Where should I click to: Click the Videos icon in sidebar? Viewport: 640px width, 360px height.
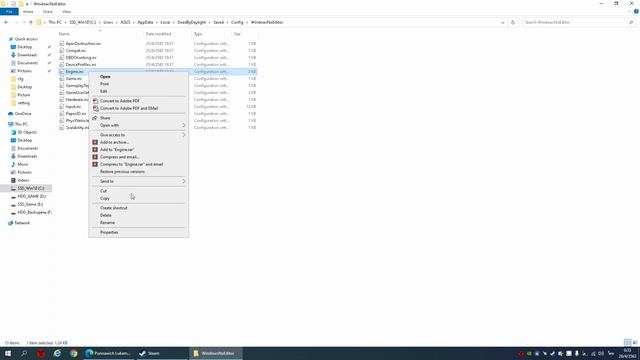click(x=13, y=180)
